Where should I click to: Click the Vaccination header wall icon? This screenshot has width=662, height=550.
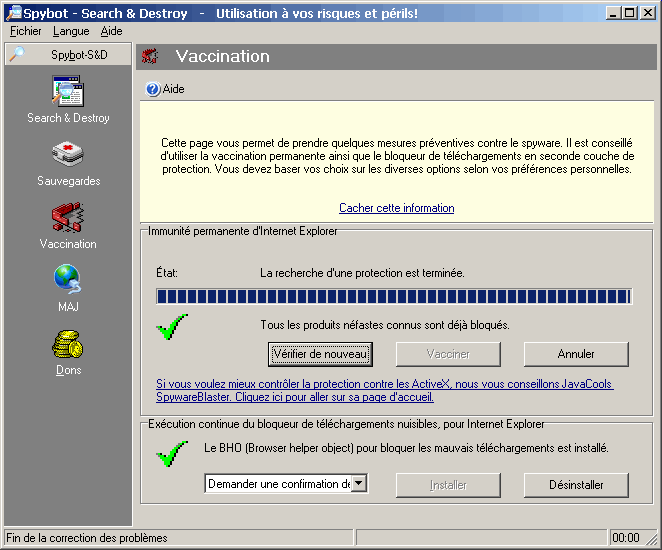pyautogui.click(x=150, y=56)
